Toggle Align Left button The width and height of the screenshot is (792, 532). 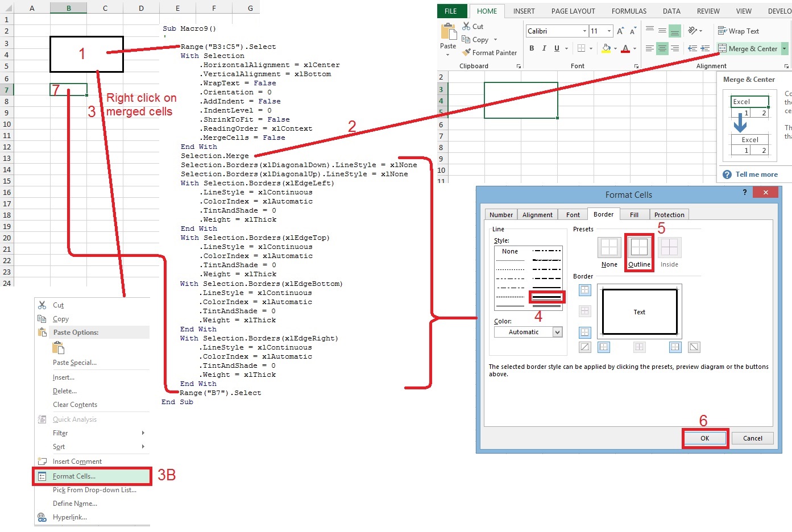pyautogui.click(x=650, y=48)
